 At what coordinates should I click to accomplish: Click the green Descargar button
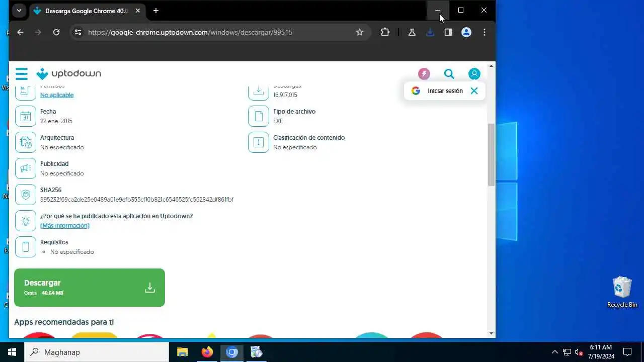pyautogui.click(x=90, y=288)
